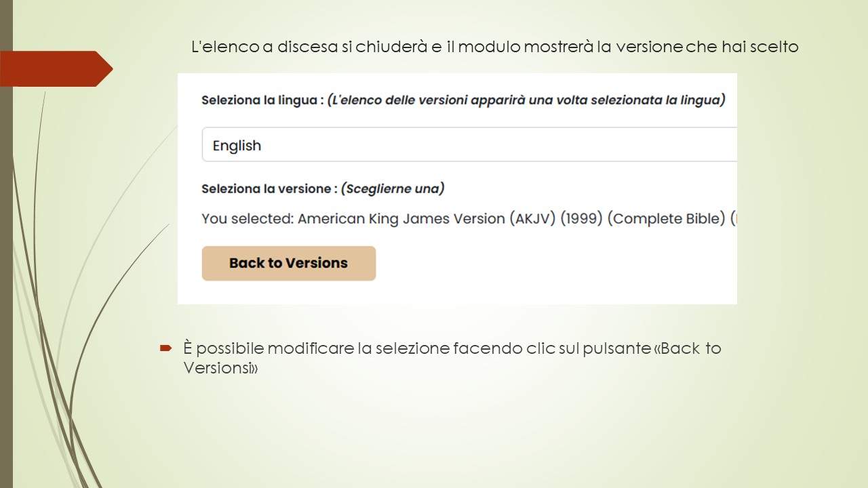Click the brown vertical bar on left edge
The image size is (868, 488).
6,271
